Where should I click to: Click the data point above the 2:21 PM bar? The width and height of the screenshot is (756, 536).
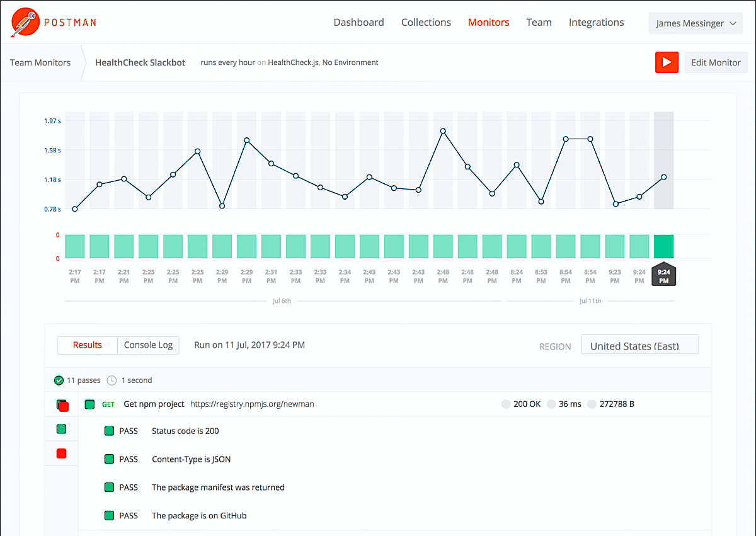pos(124,179)
